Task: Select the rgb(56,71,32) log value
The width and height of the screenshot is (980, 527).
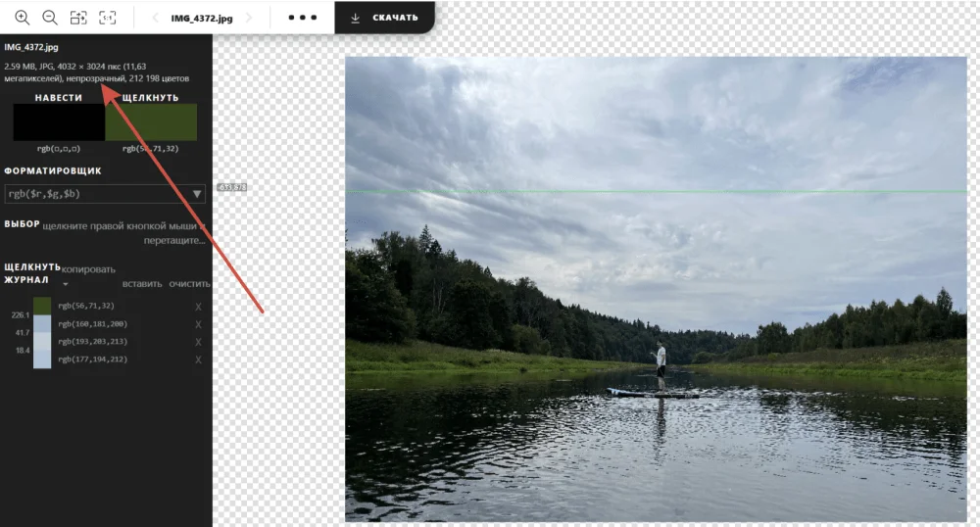Action: [86, 306]
